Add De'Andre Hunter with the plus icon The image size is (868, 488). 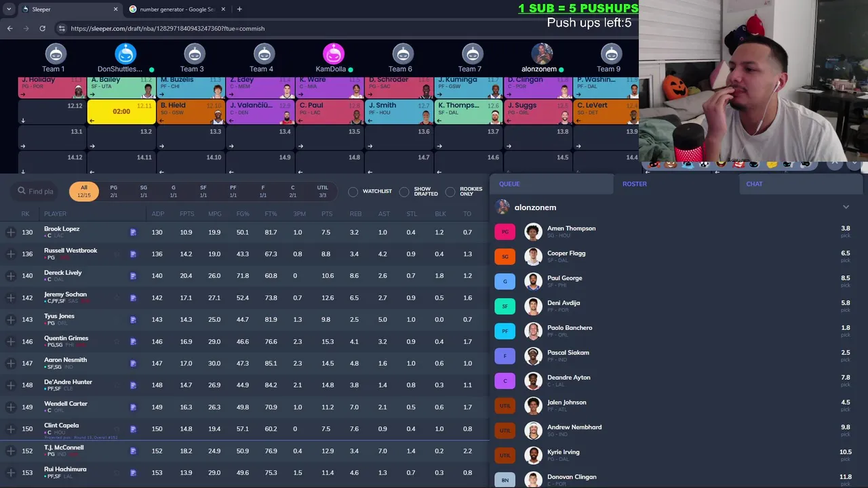tap(10, 385)
